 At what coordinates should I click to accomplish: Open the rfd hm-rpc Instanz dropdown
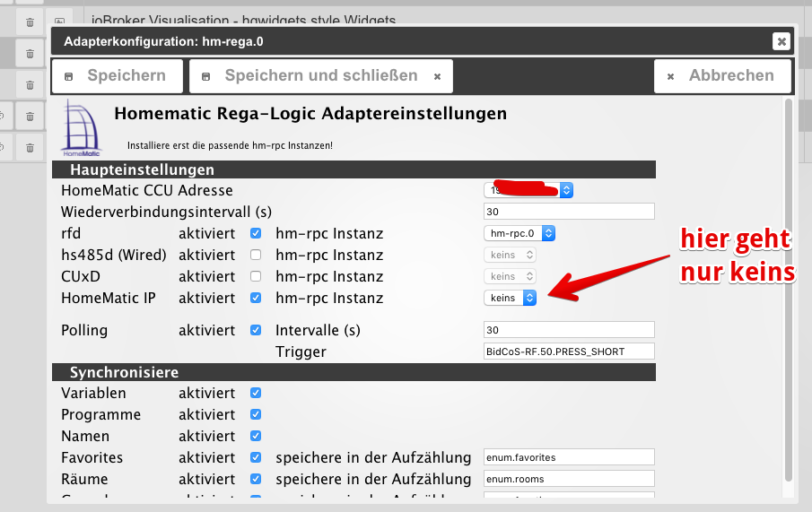point(520,233)
